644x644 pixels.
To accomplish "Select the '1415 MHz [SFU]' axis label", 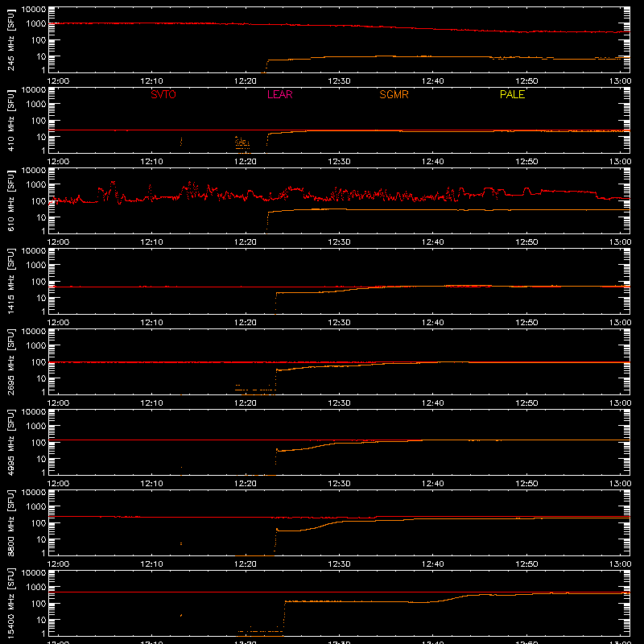I will [11, 281].
